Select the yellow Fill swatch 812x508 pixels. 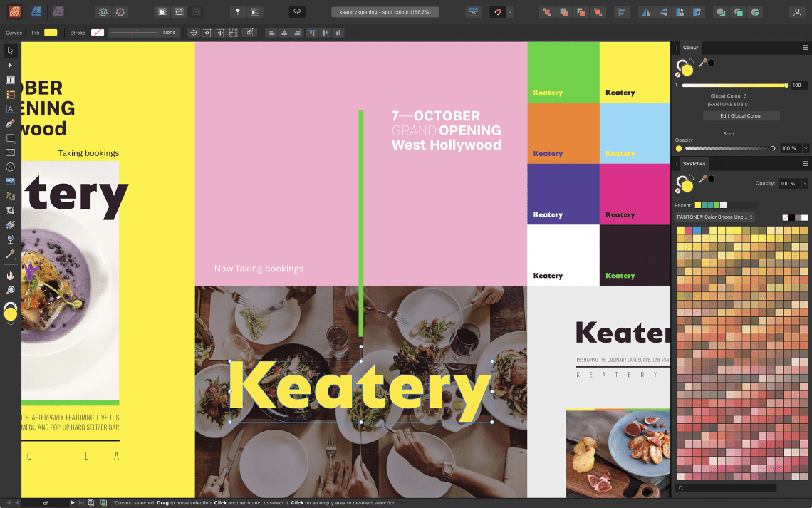coord(50,33)
